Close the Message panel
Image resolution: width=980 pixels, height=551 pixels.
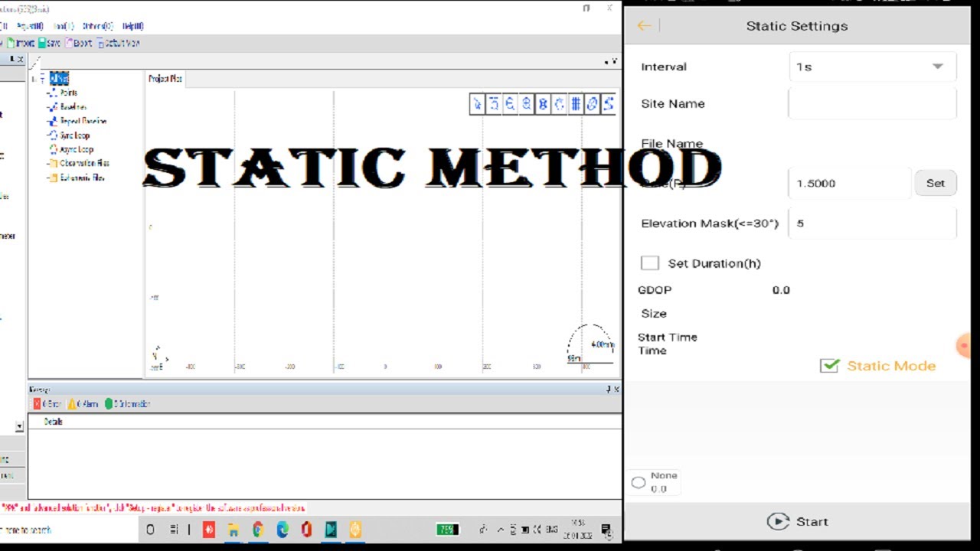coord(616,390)
